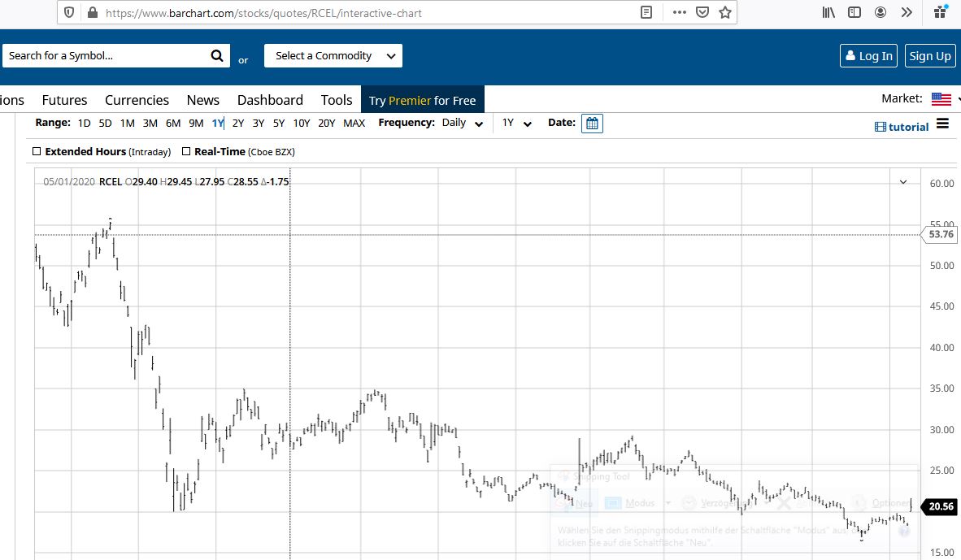This screenshot has height=560, width=961.
Task: Open Firefox library icon
Action: point(828,12)
